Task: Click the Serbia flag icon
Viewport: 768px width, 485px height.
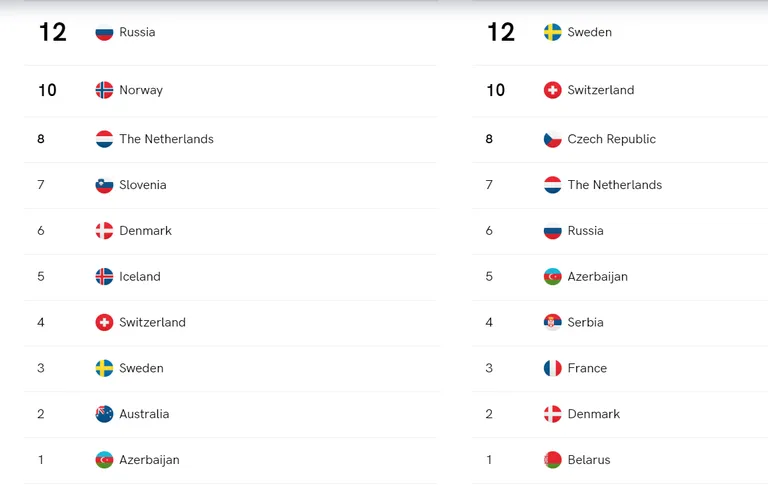Action: [552, 323]
